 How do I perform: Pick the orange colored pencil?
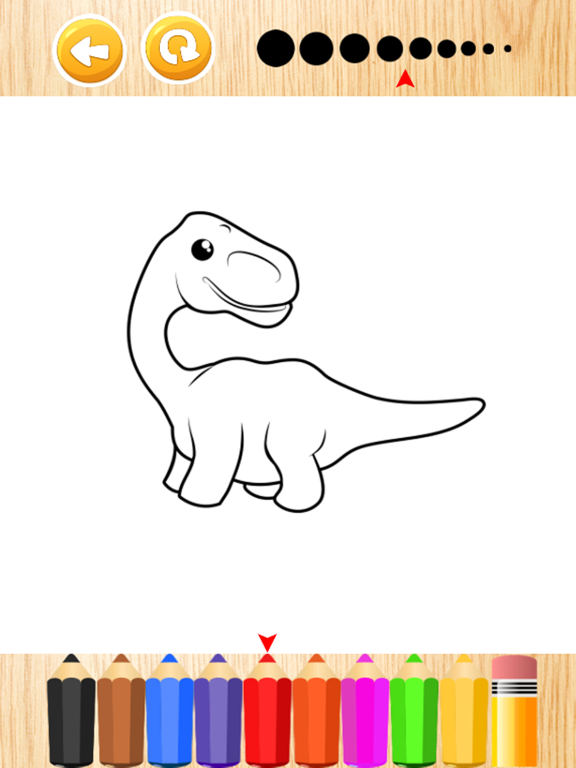tap(316, 711)
